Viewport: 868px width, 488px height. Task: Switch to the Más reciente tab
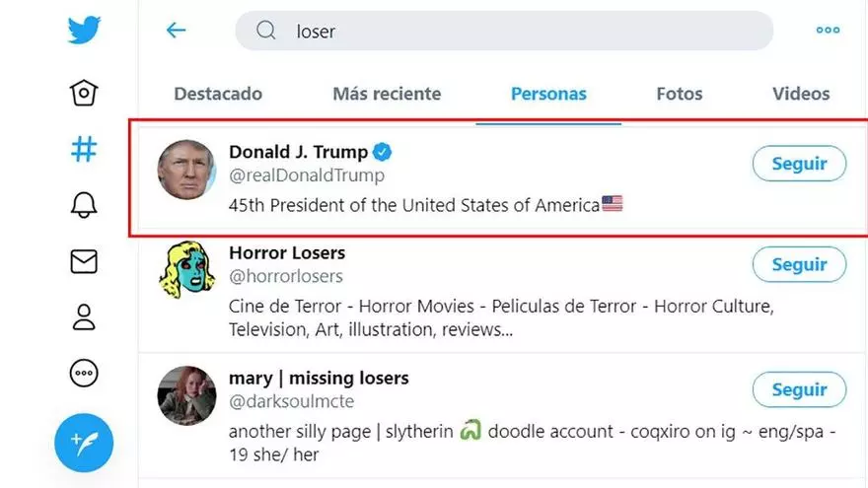[x=387, y=95]
